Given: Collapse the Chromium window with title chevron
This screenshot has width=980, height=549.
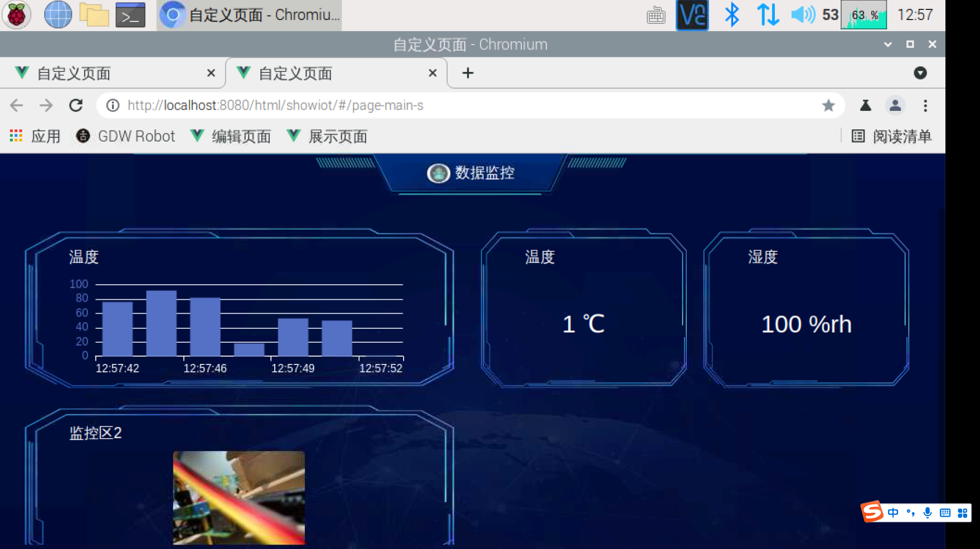Looking at the screenshot, I should (x=888, y=45).
